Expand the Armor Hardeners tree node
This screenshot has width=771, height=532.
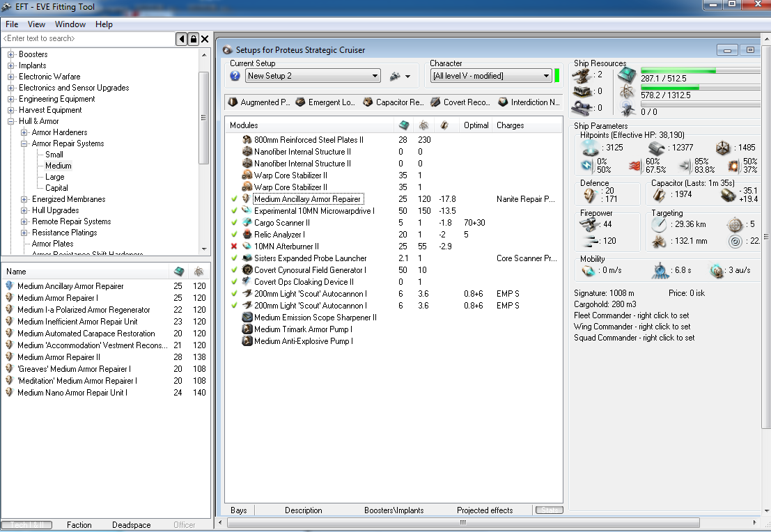[x=24, y=132]
